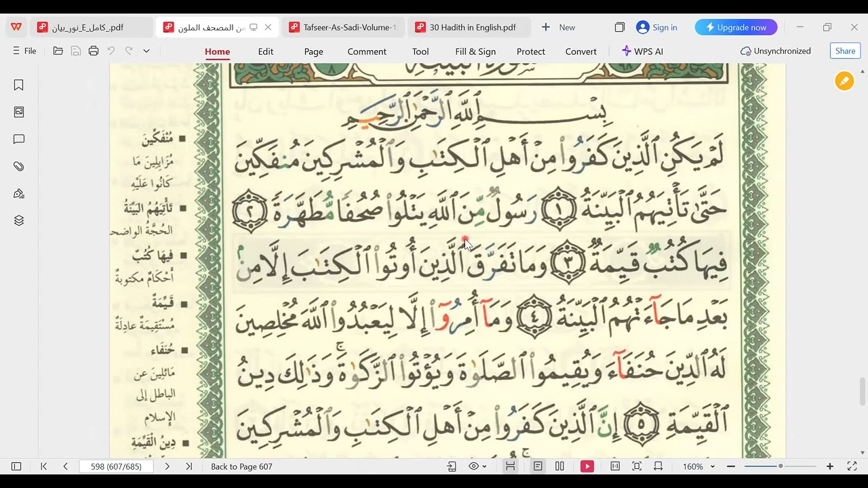Open the Protect ribbon tab
The height and width of the screenshot is (488, 868).
coord(531,52)
